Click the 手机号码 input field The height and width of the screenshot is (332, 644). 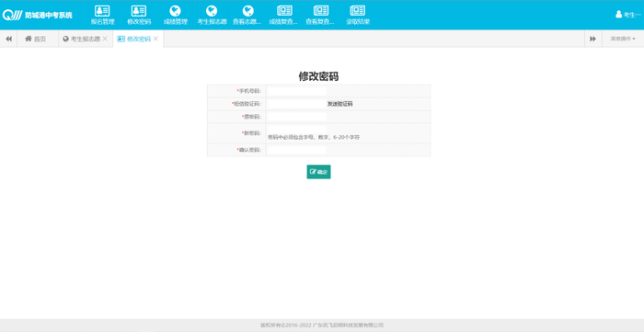pos(297,91)
